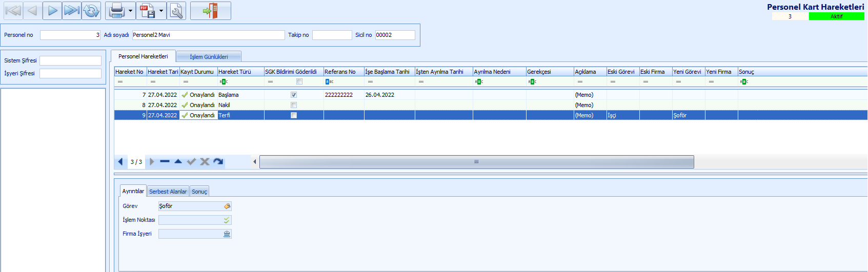This screenshot has height=272, width=868.
Task: Open the Serbest Alanlar tab
Action: (x=168, y=192)
